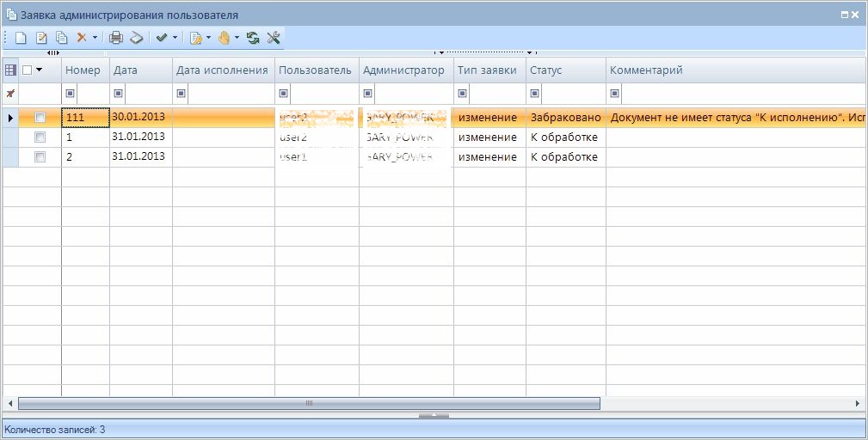This screenshot has height=440, width=868.
Task: Expand the dropdown arrow beside delete icon
Action: (95, 38)
